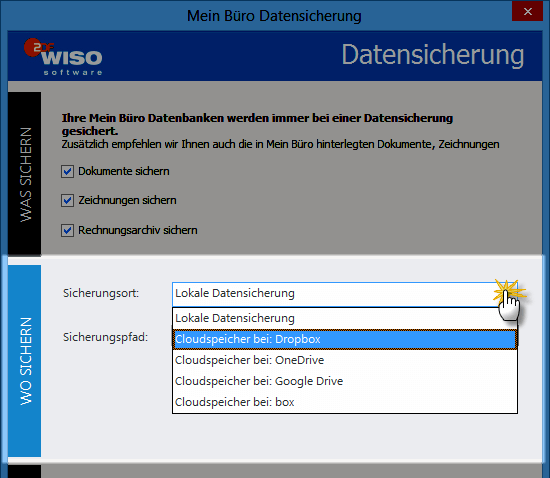550x478 pixels.
Task: Click the ZDF WISO software logo
Action: (63, 57)
